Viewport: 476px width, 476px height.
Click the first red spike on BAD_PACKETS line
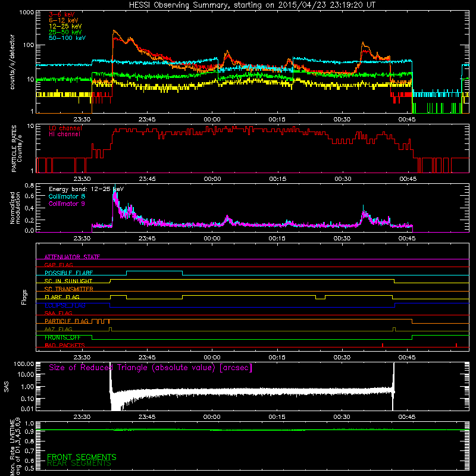pyautogui.click(x=383, y=345)
